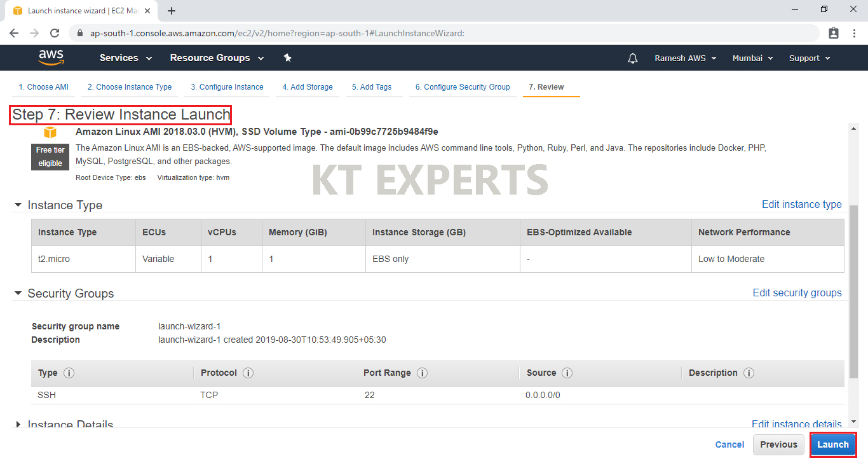Click the Edit instance type link
The width and height of the screenshot is (868, 461).
801,205
